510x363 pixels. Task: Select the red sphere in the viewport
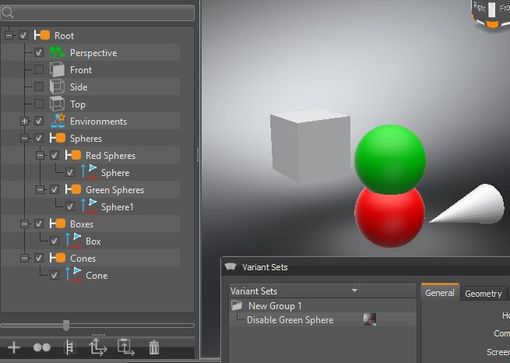point(389,220)
